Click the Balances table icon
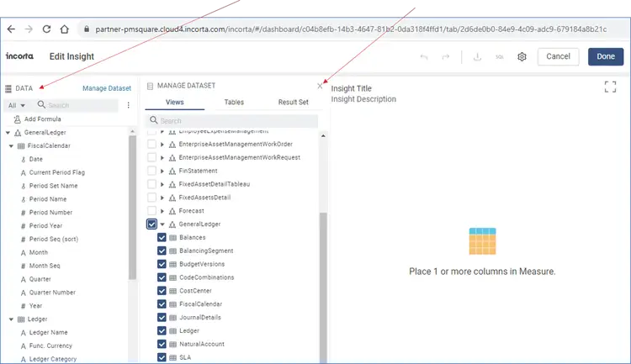 [x=173, y=238]
